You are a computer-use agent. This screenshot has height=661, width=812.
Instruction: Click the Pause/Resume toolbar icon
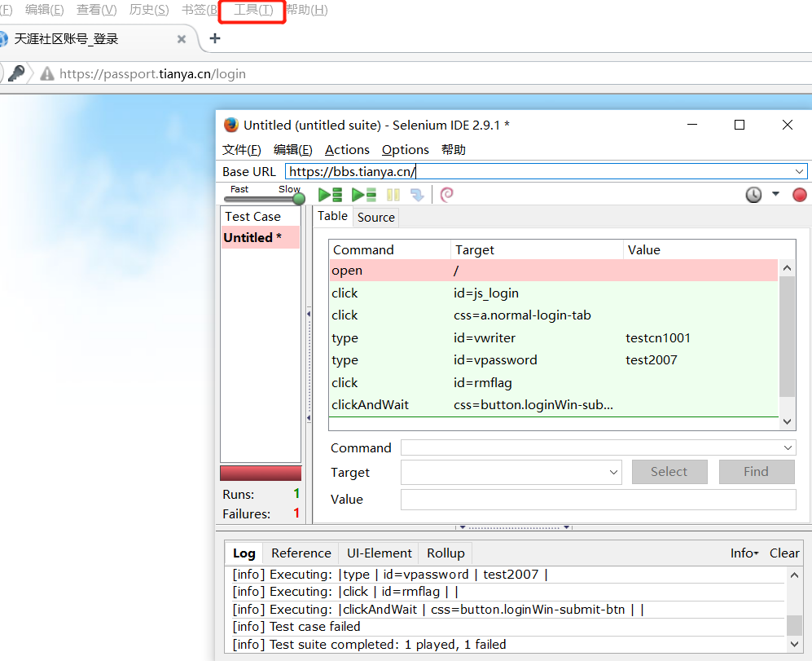point(393,195)
